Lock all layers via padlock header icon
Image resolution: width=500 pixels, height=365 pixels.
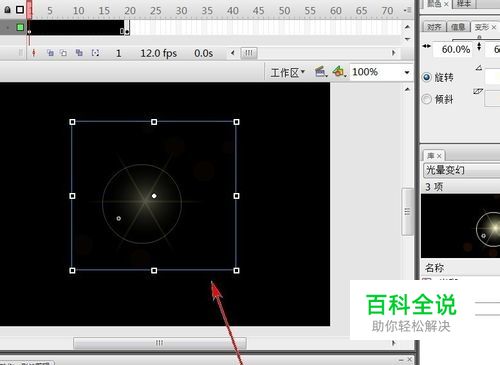point(7,10)
